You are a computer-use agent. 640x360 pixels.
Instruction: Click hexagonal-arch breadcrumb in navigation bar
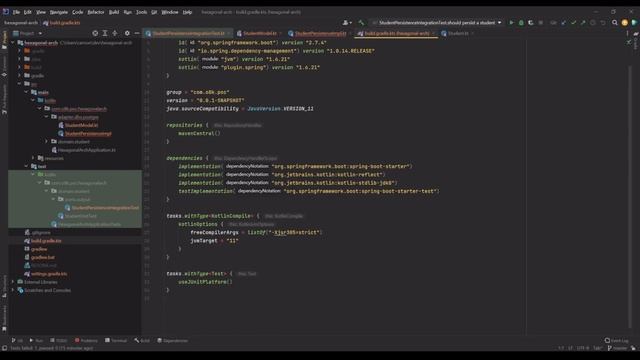[21, 23]
